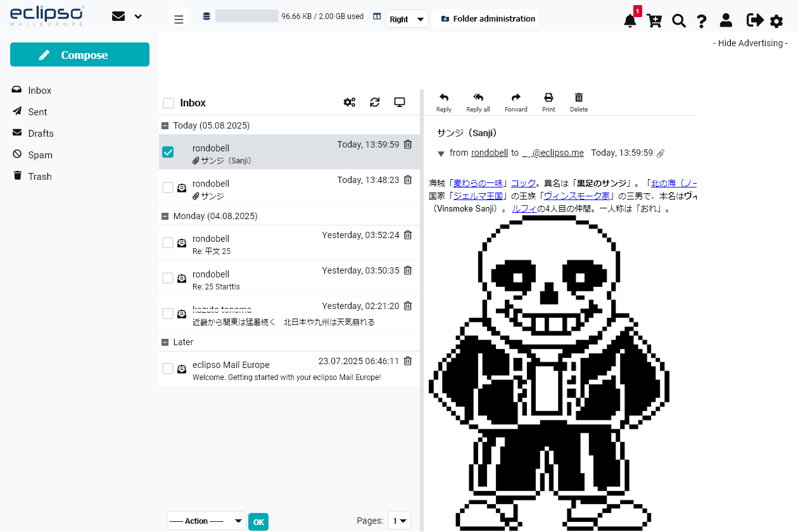The image size is (798, 532).
Task: Forward the open email
Action: (516, 103)
